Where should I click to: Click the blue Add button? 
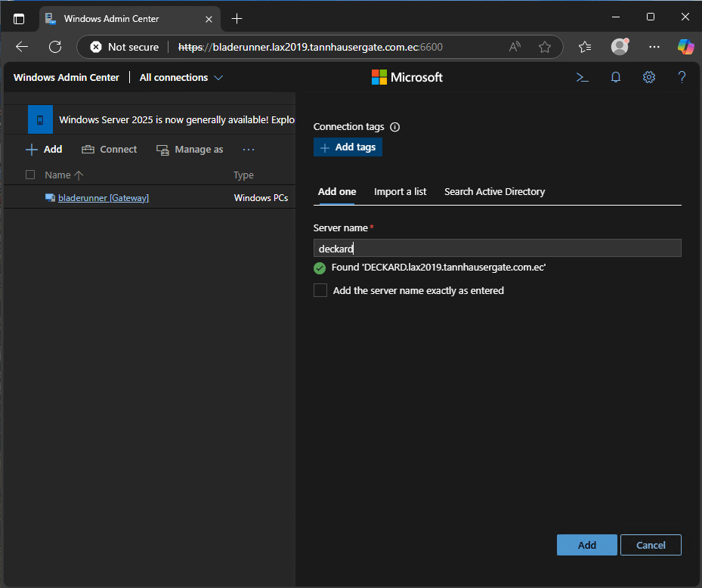(x=586, y=545)
